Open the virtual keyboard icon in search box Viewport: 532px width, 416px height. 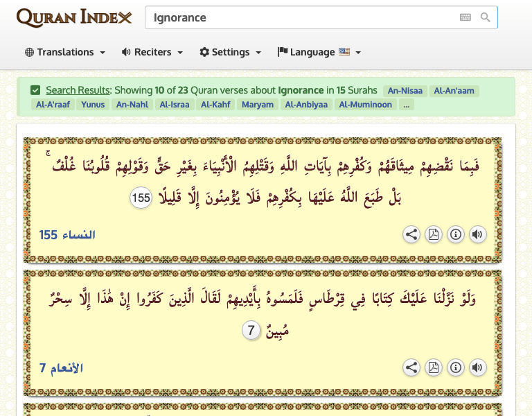click(x=465, y=17)
